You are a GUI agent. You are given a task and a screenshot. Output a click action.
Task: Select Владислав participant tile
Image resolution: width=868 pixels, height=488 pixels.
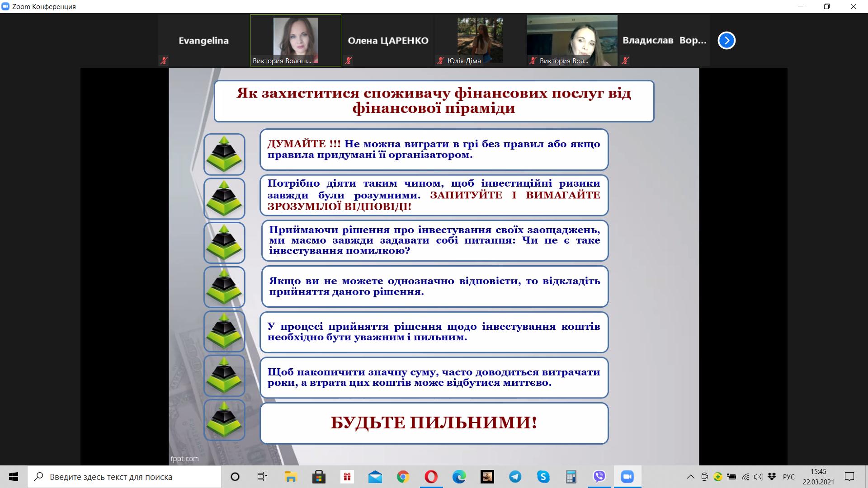(x=664, y=41)
